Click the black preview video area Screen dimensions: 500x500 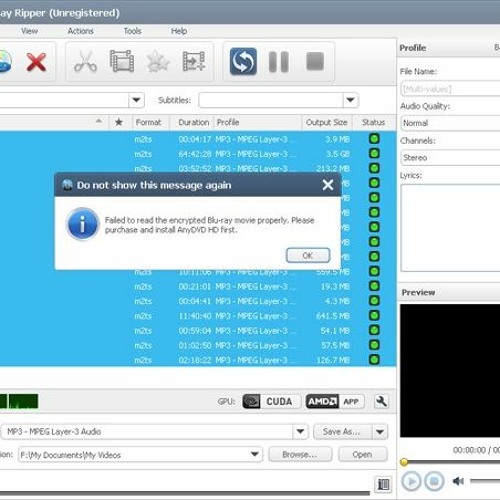point(450,370)
